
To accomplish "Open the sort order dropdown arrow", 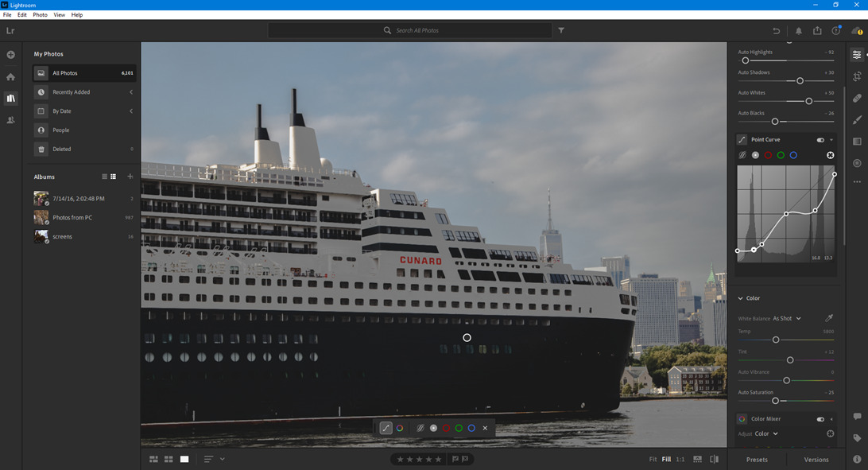I will (222, 459).
